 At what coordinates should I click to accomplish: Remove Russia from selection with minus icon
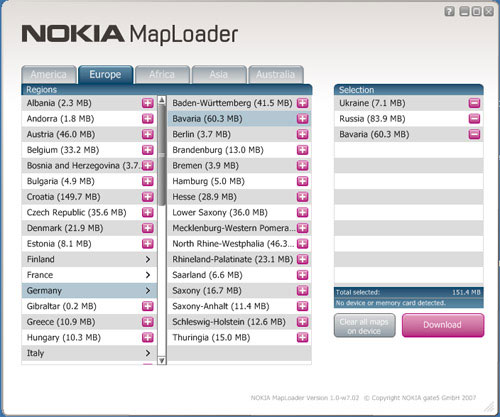click(474, 119)
